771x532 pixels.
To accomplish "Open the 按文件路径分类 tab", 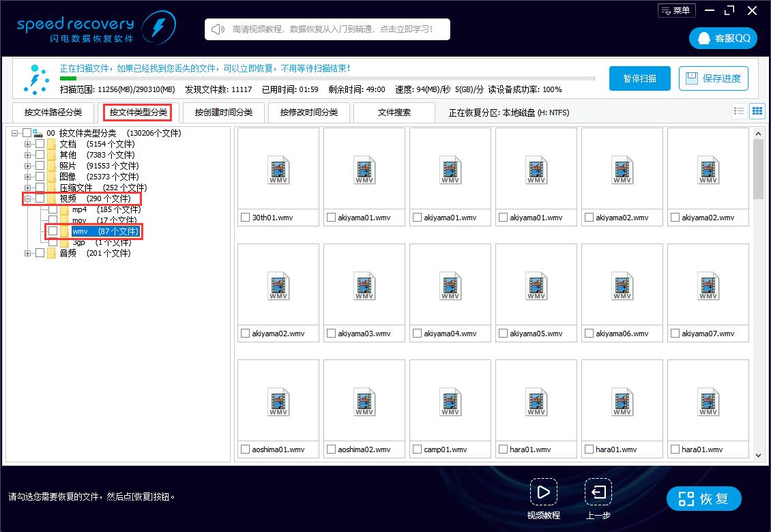I will pyautogui.click(x=53, y=113).
